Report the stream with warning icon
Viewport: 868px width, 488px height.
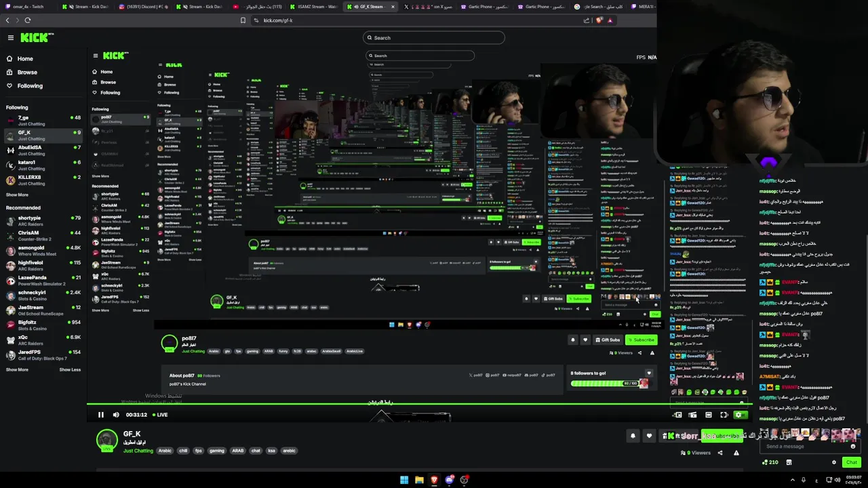click(736, 453)
